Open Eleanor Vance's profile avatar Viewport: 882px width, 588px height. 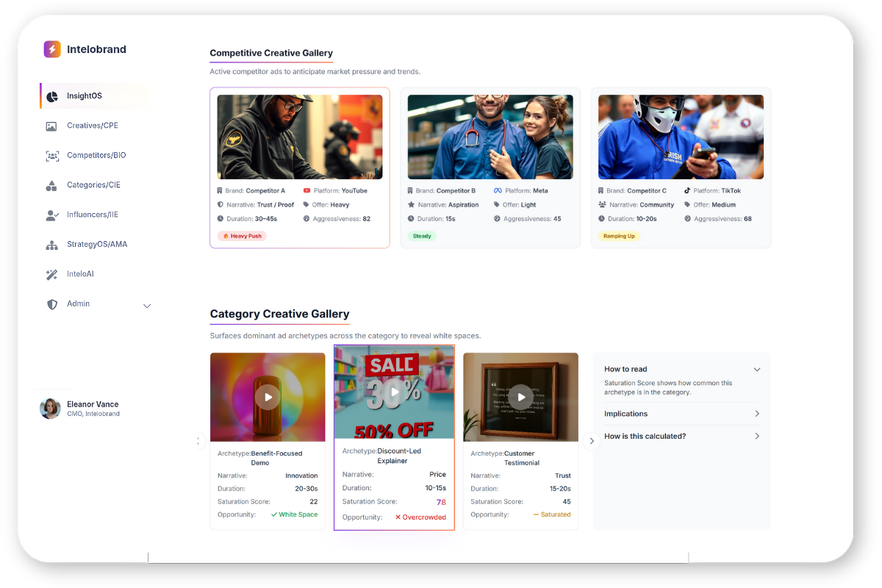tap(50, 409)
